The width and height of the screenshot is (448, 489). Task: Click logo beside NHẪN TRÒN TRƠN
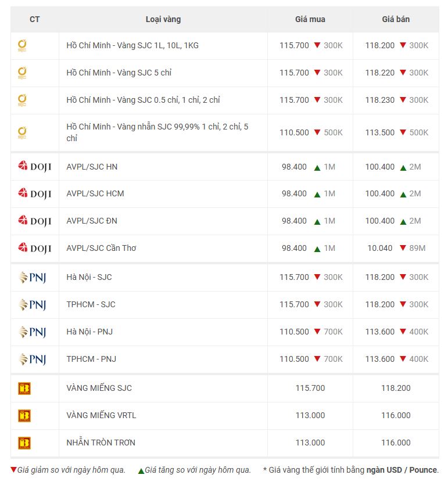24,443
